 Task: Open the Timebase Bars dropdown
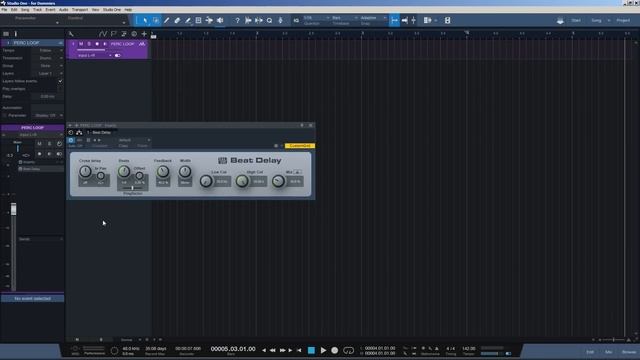(344, 18)
